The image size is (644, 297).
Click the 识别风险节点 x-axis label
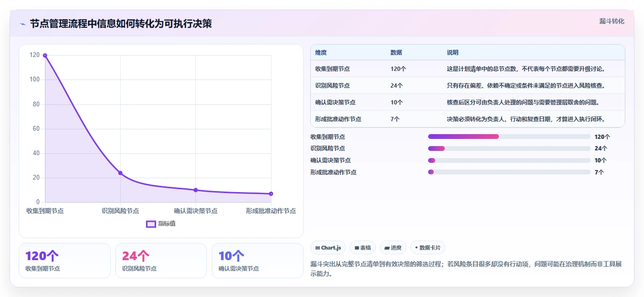coord(120,211)
